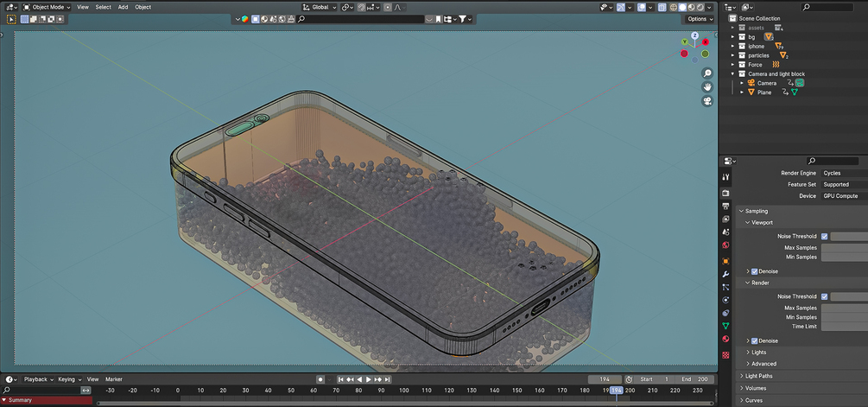This screenshot has width=868, height=407.
Task: Expand the particles collection
Action: [x=733, y=55]
